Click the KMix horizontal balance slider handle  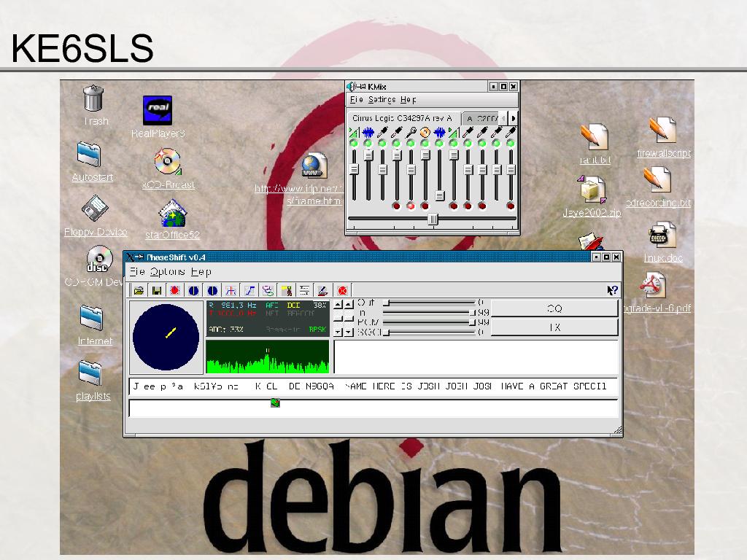[x=433, y=219]
